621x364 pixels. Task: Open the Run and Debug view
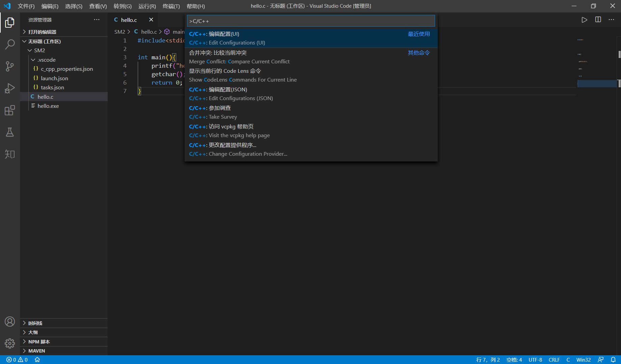pyautogui.click(x=10, y=88)
